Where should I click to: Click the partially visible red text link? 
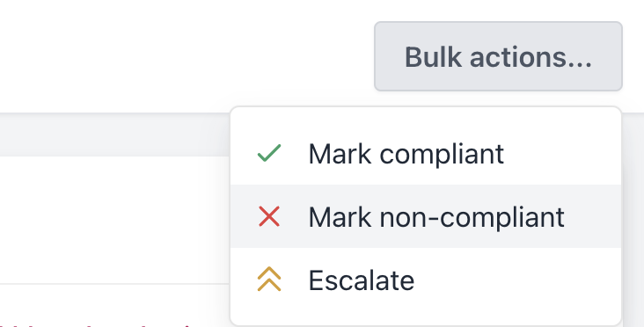(94, 324)
